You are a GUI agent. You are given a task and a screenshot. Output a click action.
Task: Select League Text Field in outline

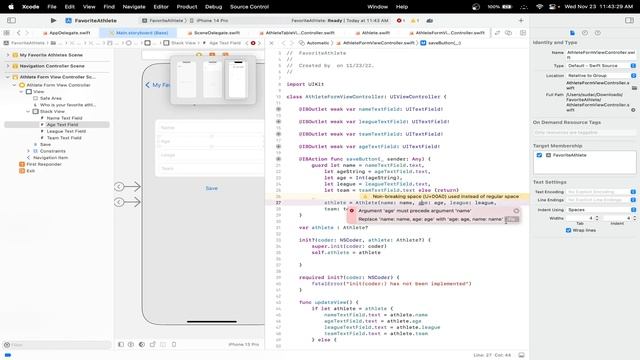[66, 131]
